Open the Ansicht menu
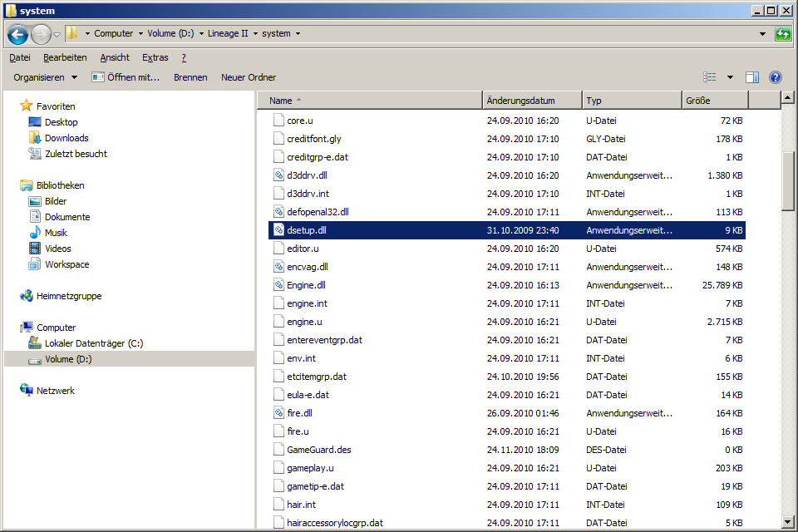Screen dimensions: 798x532 [x=115, y=57]
